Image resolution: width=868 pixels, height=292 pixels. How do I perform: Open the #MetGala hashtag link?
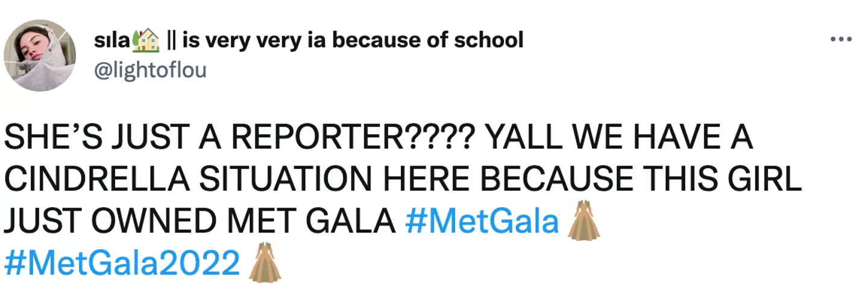pos(483,222)
